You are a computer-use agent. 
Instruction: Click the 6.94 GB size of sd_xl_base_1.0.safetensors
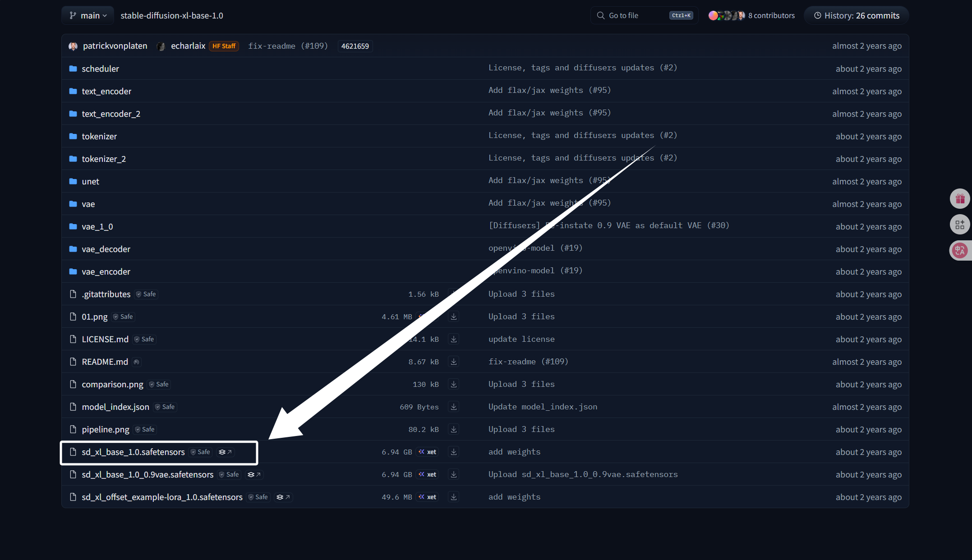coord(397,452)
